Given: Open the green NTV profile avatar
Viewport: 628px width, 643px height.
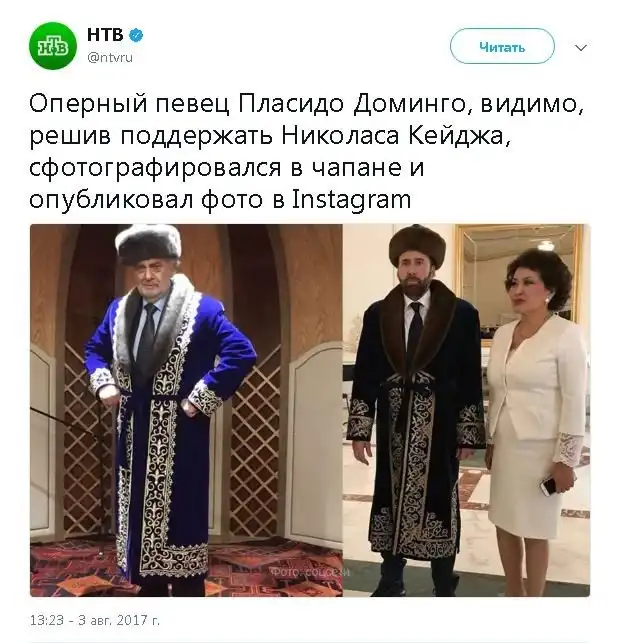Looking at the screenshot, I should click(x=53, y=46).
